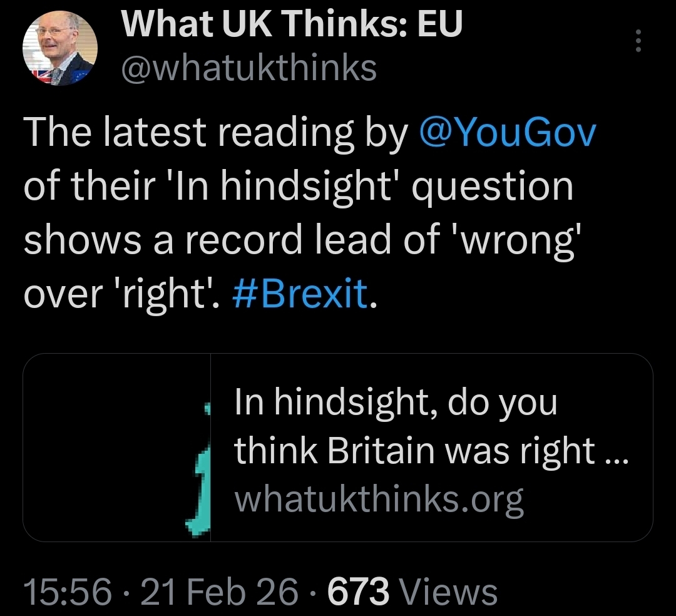Open the 673 view count
The height and width of the screenshot is (616, 676).
pyautogui.click(x=359, y=592)
